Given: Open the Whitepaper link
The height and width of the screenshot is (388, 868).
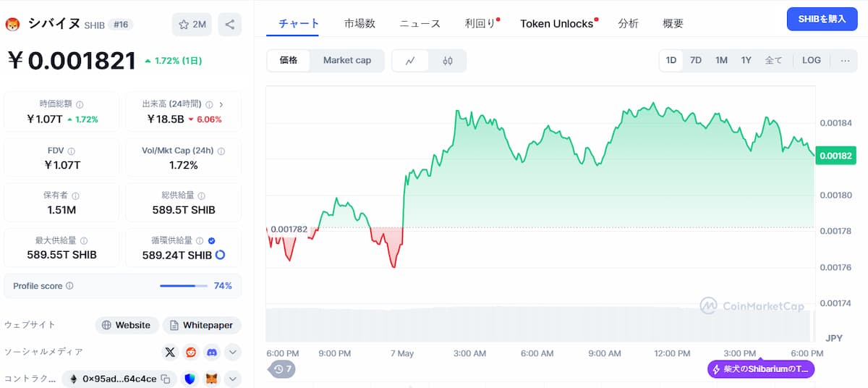Looking at the screenshot, I should click(x=202, y=325).
